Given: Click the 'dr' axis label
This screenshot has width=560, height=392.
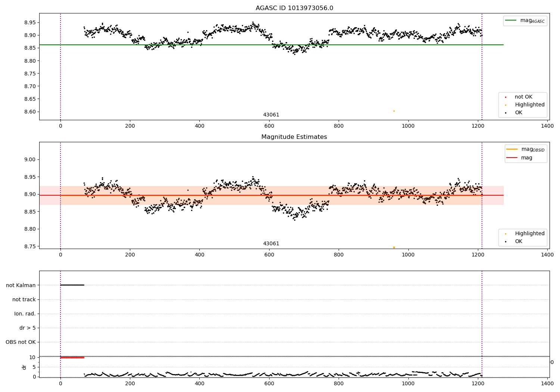Looking at the screenshot, I should point(24,367).
